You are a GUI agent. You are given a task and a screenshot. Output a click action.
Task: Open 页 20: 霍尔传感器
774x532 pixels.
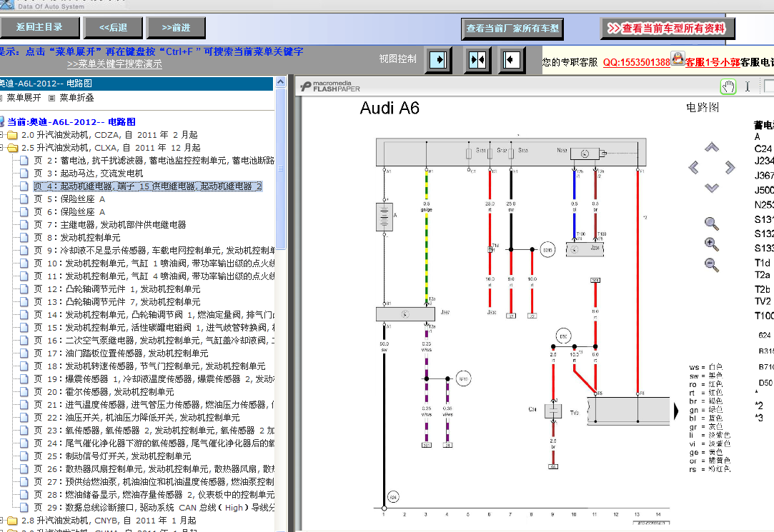[x=104, y=391]
